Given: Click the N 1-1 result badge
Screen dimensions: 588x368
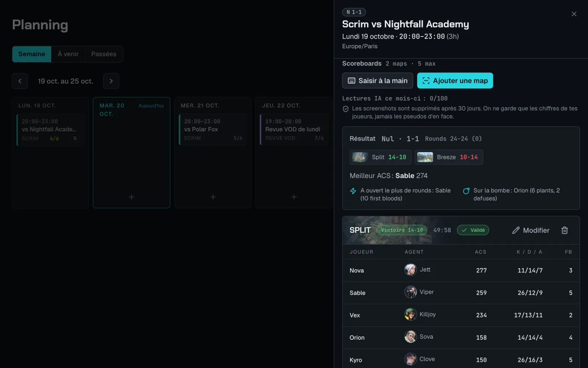Looking at the screenshot, I should pyautogui.click(x=354, y=12).
